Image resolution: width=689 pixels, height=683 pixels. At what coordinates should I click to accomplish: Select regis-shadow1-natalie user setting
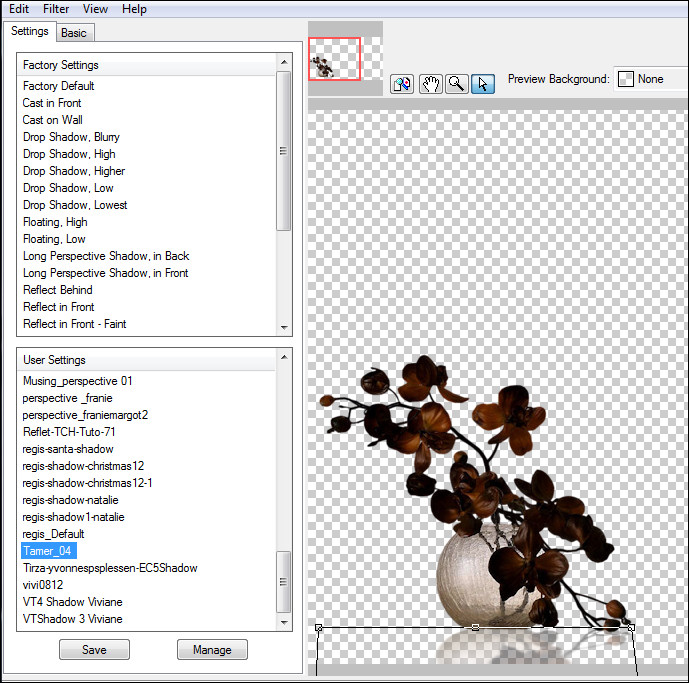point(73,517)
